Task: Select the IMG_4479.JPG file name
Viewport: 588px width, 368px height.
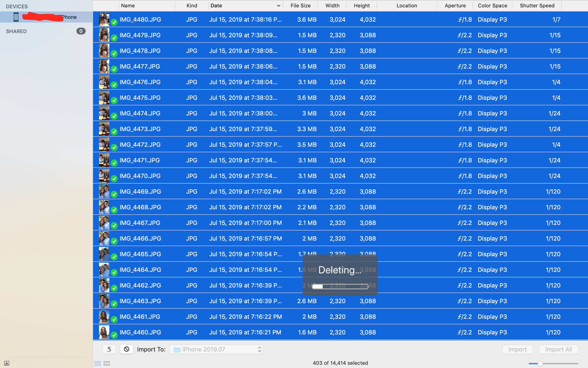Action: coord(140,35)
